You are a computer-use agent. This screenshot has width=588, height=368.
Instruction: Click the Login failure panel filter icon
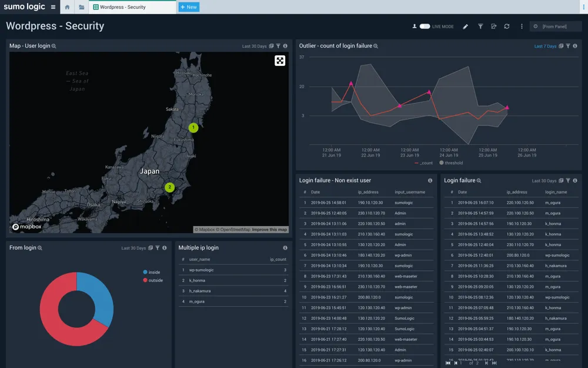(568, 181)
